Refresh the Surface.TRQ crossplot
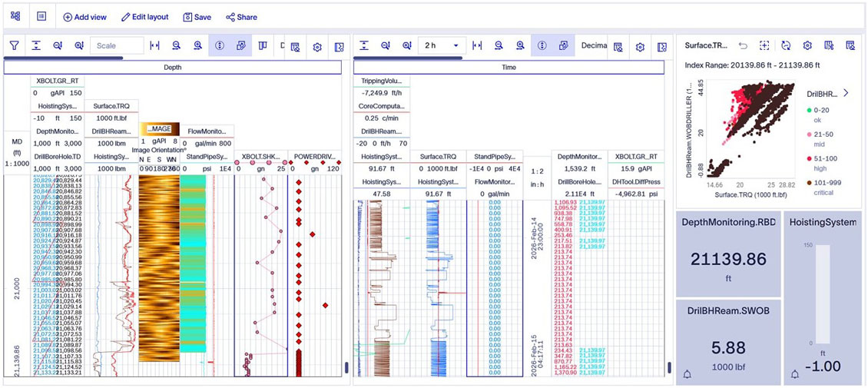Viewport: 868px width, 388px height. 786,46
